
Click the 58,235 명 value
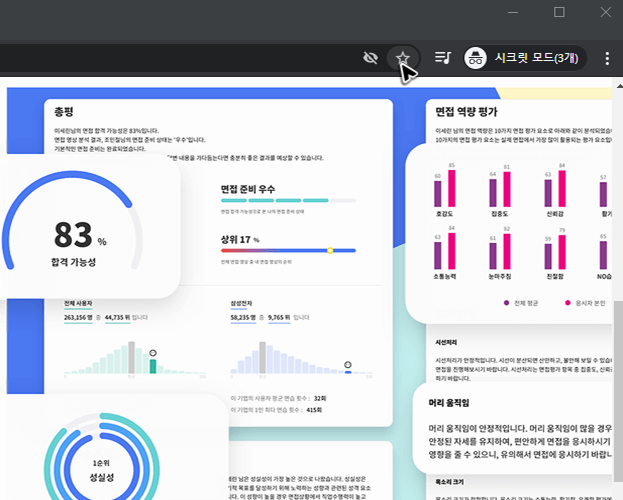243,318
